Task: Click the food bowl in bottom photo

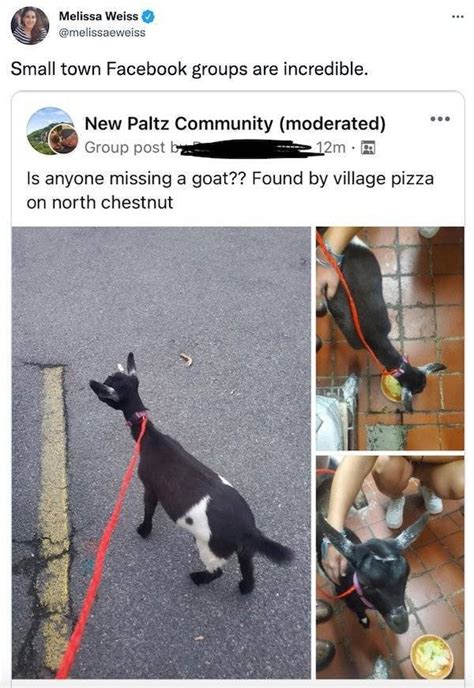Action: pyautogui.click(x=431, y=656)
